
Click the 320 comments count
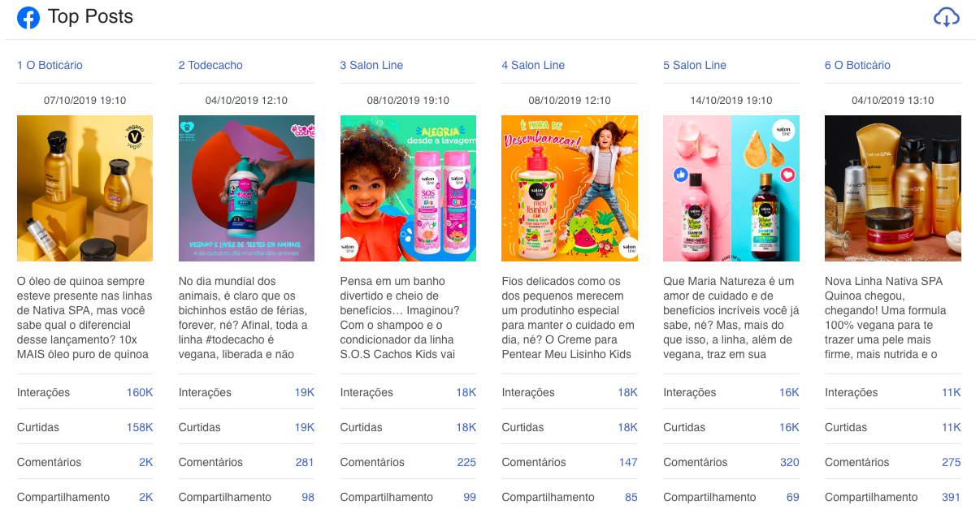(789, 462)
